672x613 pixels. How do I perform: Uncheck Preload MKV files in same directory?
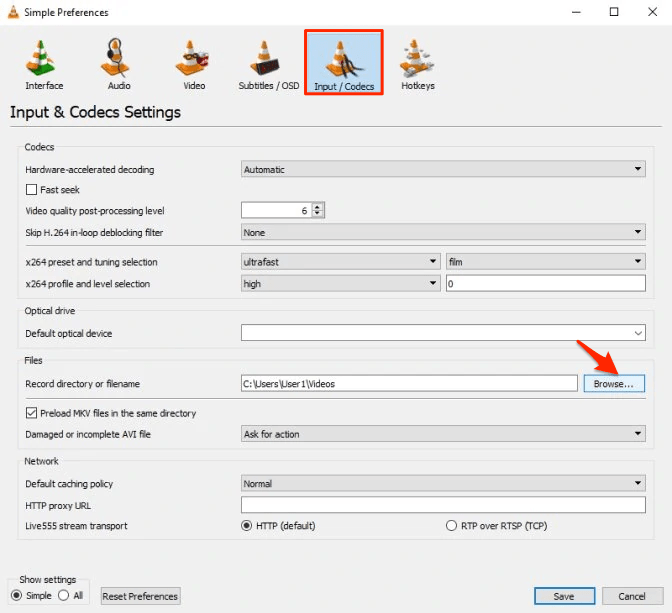click(x=31, y=413)
